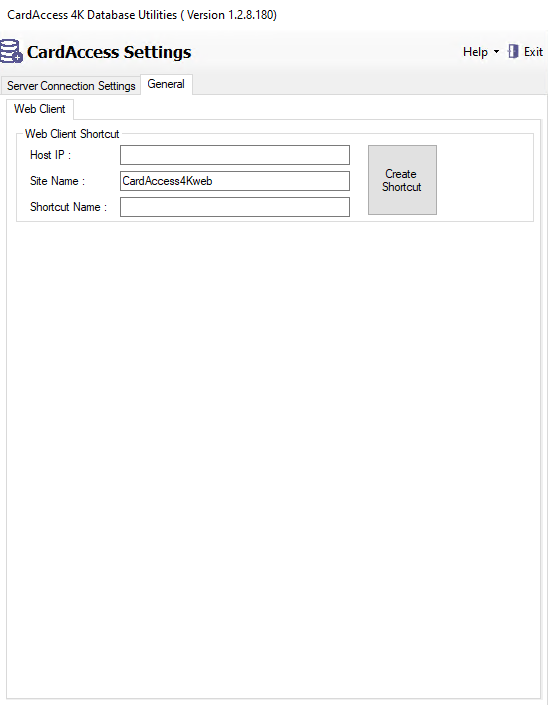Click the window title version text
Image resolution: width=548 pixels, height=705 pixels.
[x=142, y=15]
